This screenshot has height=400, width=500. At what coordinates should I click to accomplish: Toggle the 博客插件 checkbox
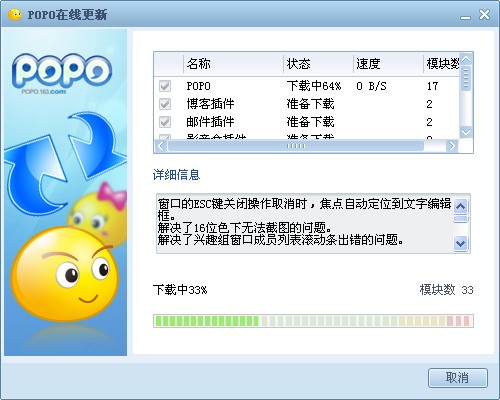pos(165,104)
